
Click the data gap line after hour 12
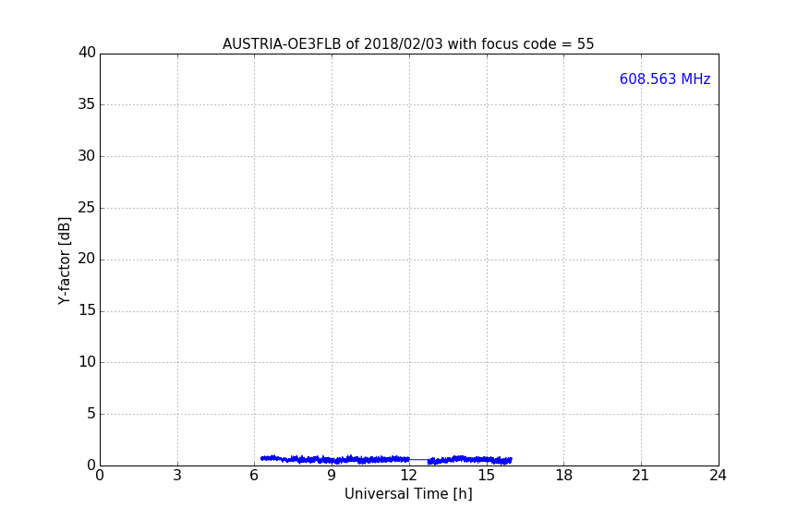(x=418, y=460)
